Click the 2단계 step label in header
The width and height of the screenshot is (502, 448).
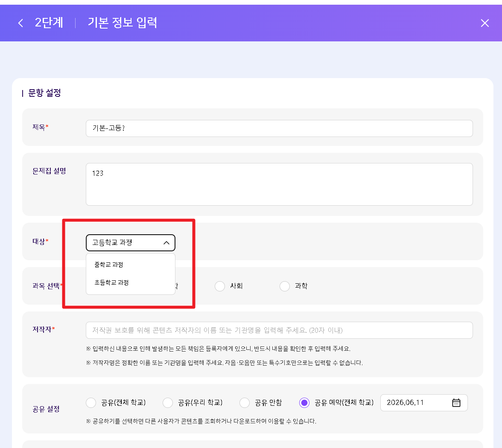(49, 23)
